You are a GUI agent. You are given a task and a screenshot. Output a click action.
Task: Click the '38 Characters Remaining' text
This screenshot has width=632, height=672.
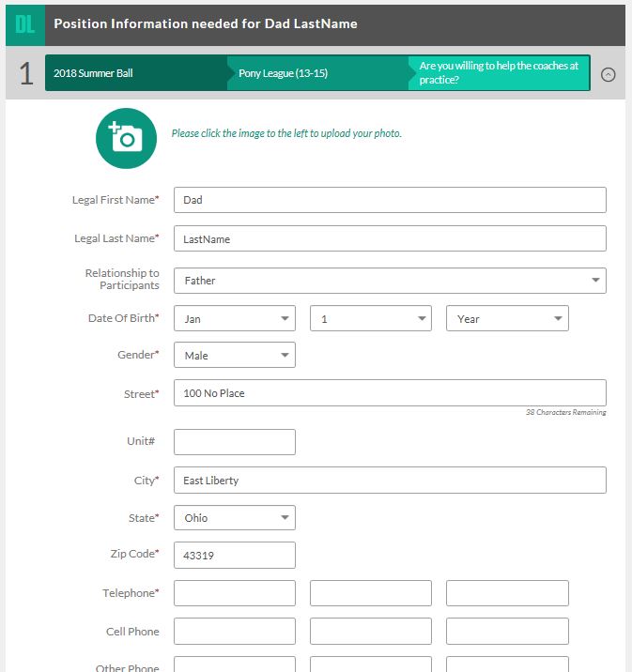point(566,412)
